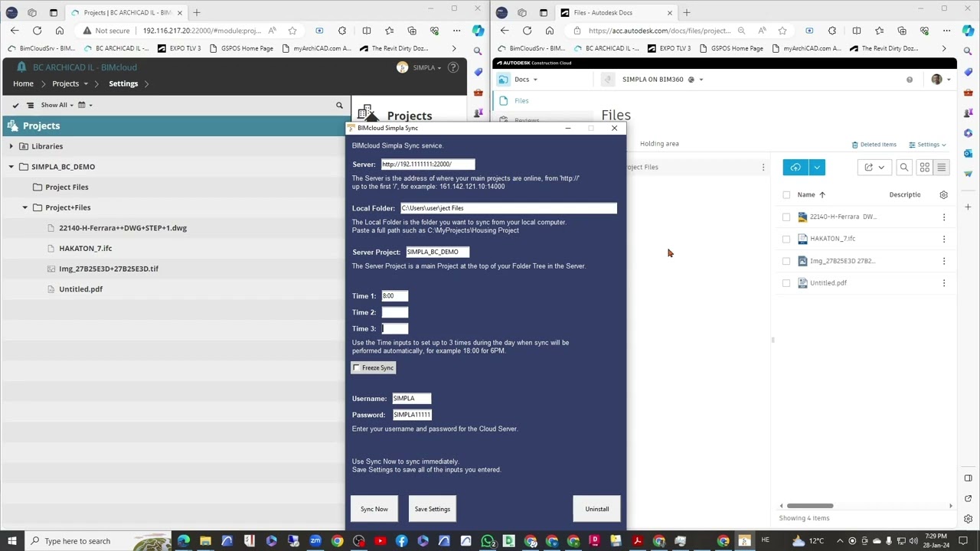Switch to the Holding area tab

point(659,144)
